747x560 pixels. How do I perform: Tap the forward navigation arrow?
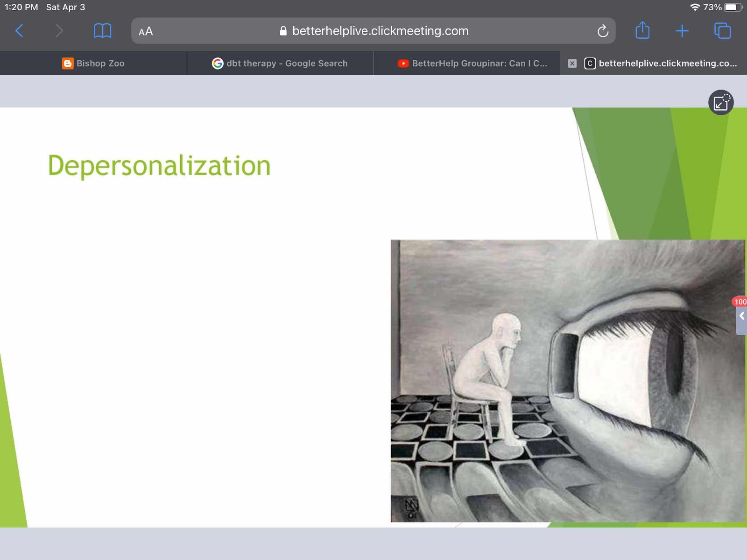(59, 31)
